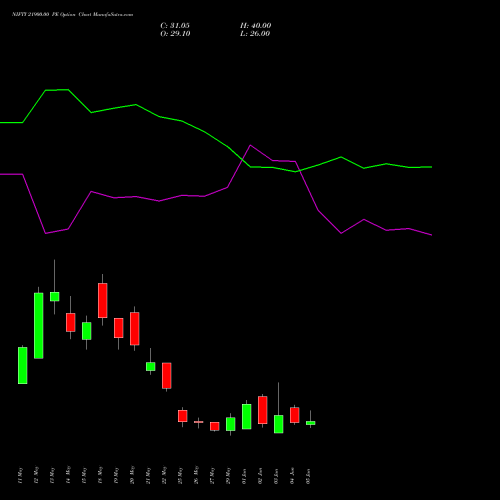Click the "18 May" date label
Viewport: 500px width, 500px height.
(101, 475)
